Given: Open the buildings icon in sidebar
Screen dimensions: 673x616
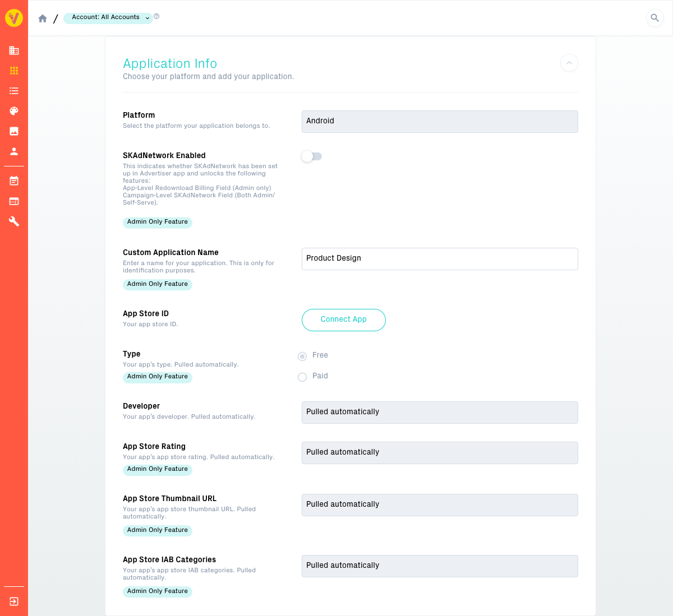Looking at the screenshot, I should click(14, 50).
